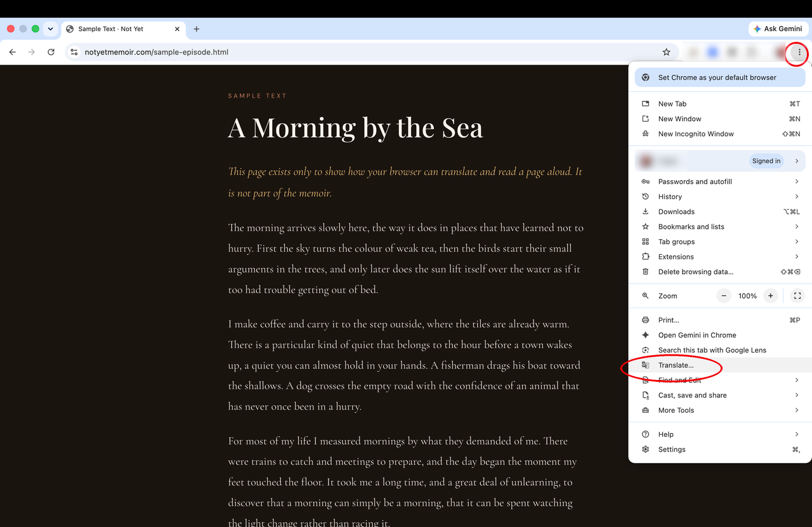Screen dimensions: 812x527
Task: Click the address bar URL field
Action: pos(371,52)
